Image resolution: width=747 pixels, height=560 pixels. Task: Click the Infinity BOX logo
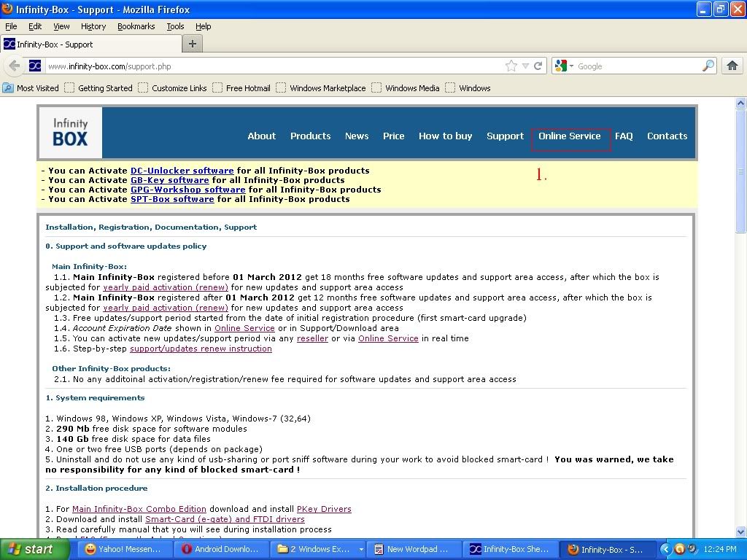click(71, 133)
